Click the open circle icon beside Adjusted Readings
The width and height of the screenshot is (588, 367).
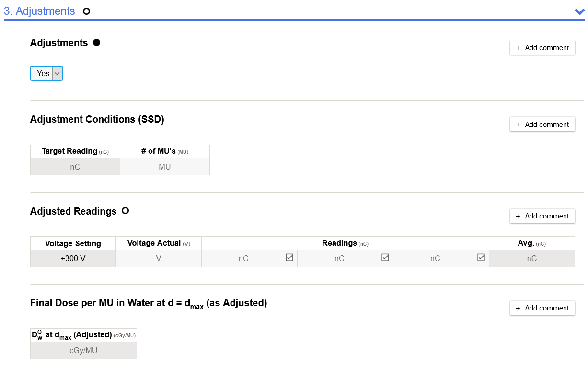point(125,211)
